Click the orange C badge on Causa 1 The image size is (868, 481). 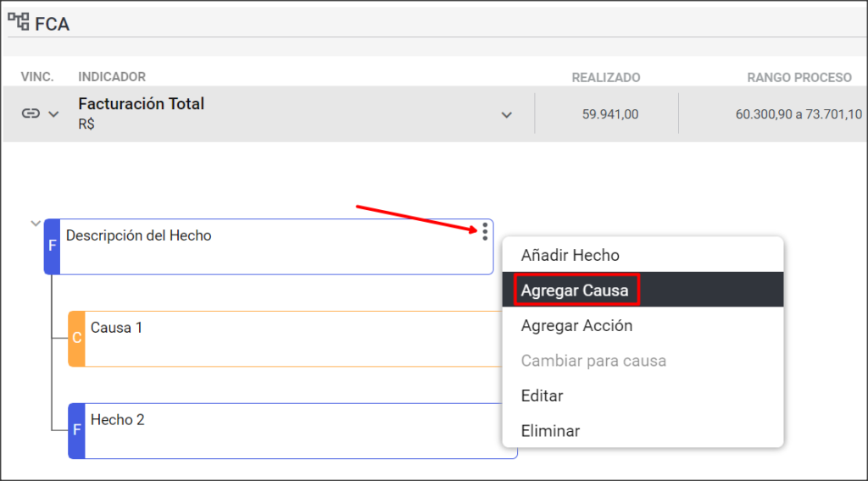point(76,339)
